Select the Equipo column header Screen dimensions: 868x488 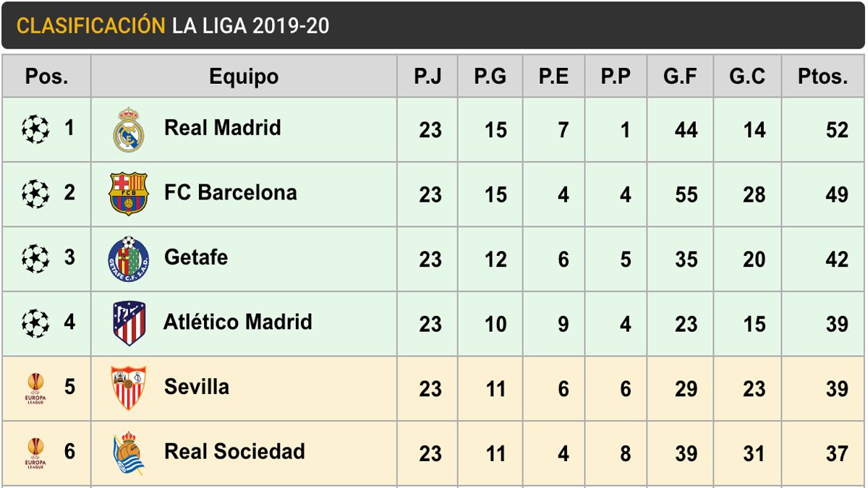tap(244, 77)
